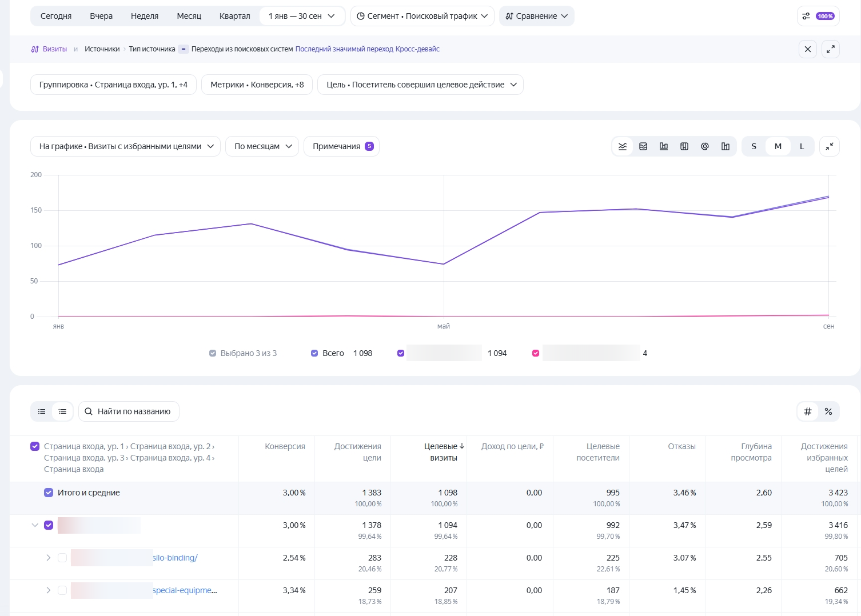Toggle the pink series checkbox with value 4
Viewport: 861px width, 616px height.
coord(536,353)
